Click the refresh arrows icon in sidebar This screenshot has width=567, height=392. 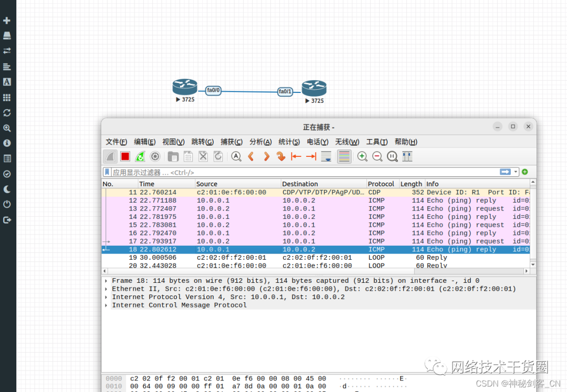tap(7, 113)
